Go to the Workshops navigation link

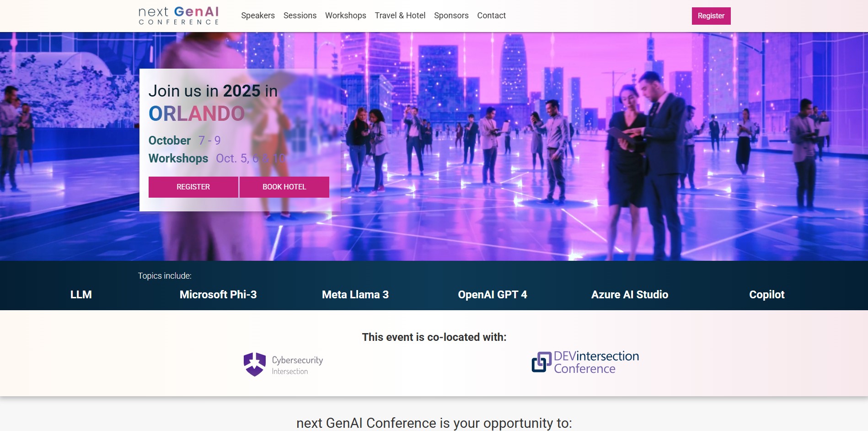(x=345, y=16)
